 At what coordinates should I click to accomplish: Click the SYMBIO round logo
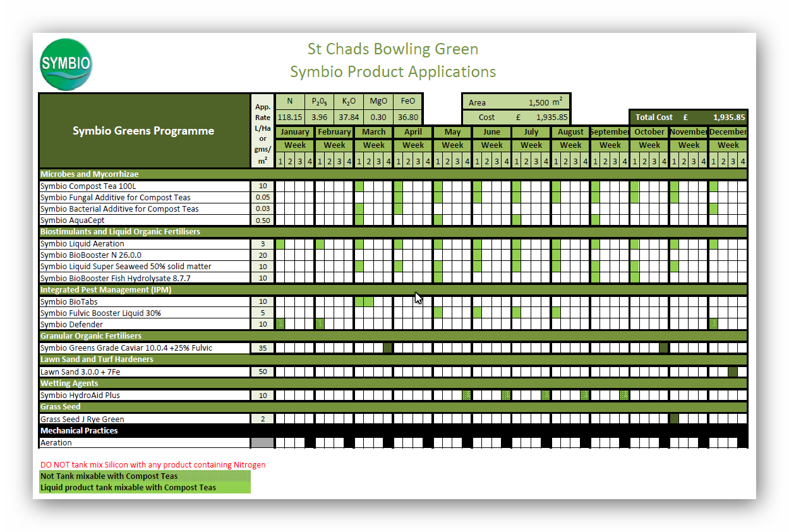pyautogui.click(x=66, y=64)
